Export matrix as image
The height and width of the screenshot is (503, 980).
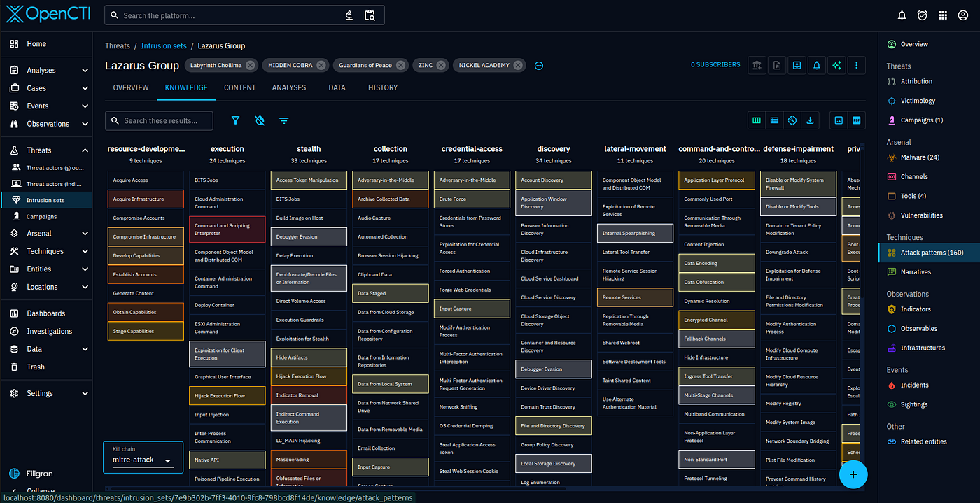pyautogui.click(x=839, y=120)
